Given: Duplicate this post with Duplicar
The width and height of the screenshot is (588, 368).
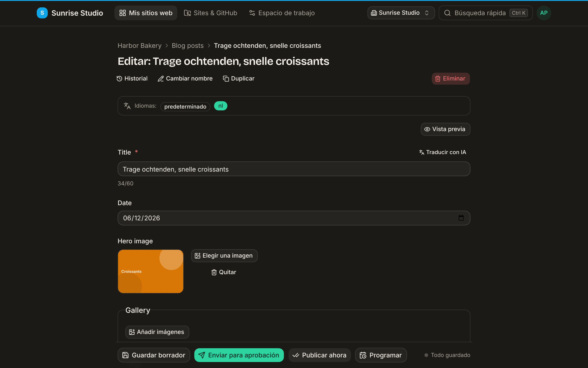Looking at the screenshot, I should 239,79.
